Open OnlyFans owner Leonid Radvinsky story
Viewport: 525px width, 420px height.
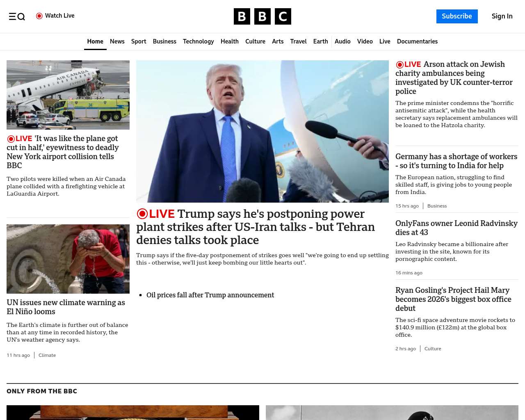(x=457, y=228)
